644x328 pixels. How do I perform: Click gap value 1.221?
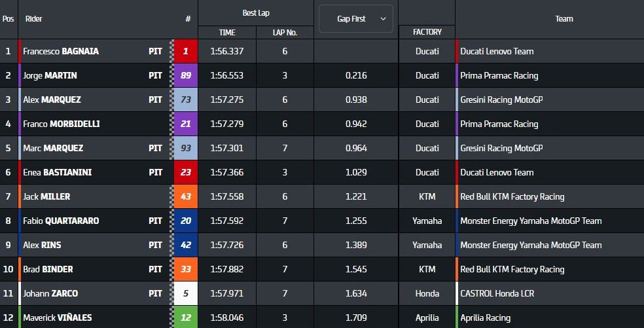[356, 197]
